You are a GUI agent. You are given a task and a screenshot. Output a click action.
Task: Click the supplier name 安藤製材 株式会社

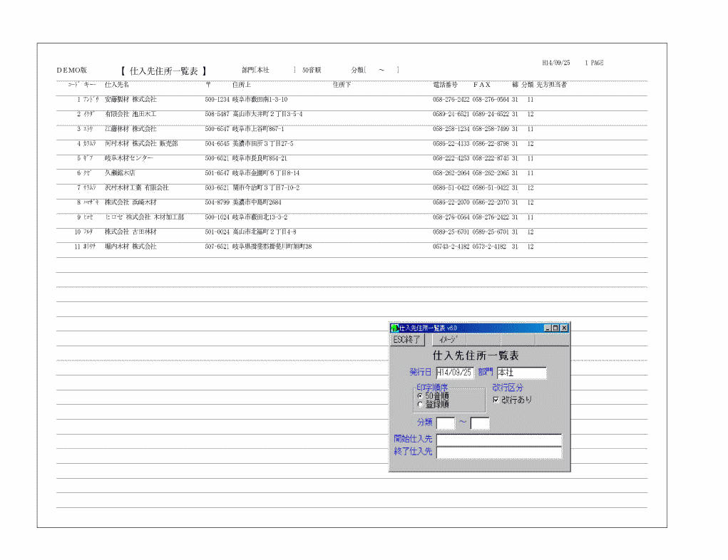(131, 99)
